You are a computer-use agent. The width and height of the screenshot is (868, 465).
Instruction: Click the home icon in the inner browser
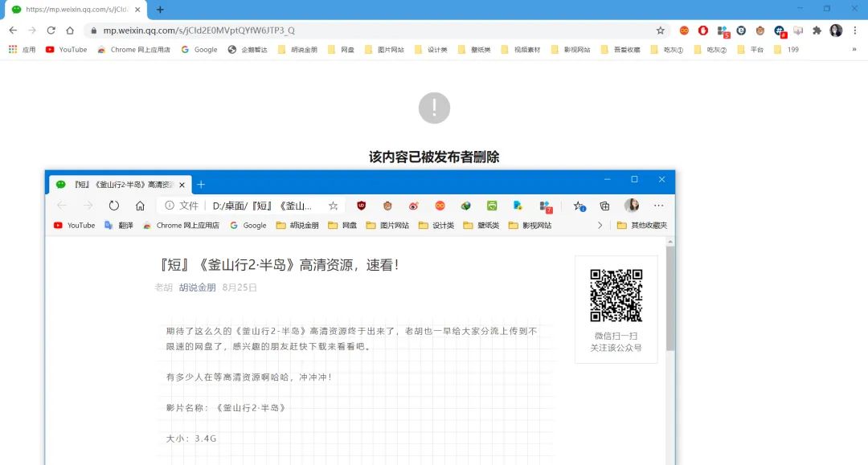point(139,206)
